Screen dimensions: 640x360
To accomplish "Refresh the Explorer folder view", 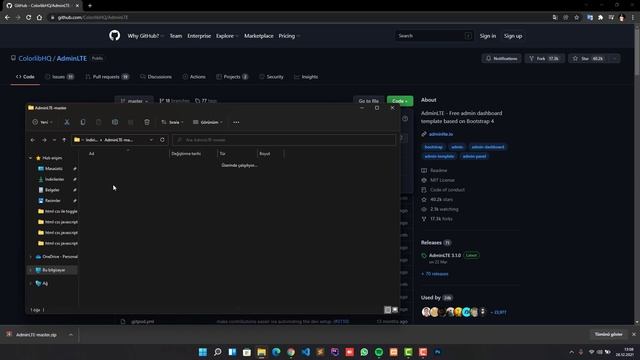I will tap(162, 140).
